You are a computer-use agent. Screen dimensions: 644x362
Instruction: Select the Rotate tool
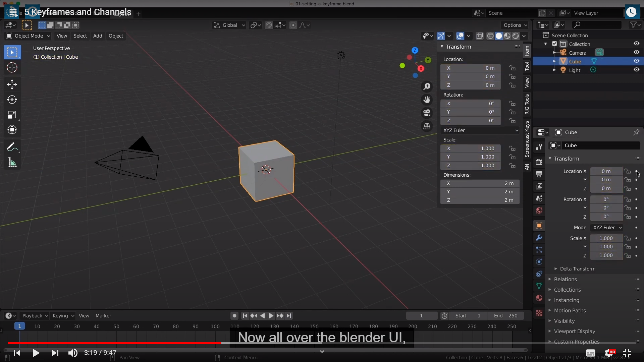pyautogui.click(x=12, y=100)
